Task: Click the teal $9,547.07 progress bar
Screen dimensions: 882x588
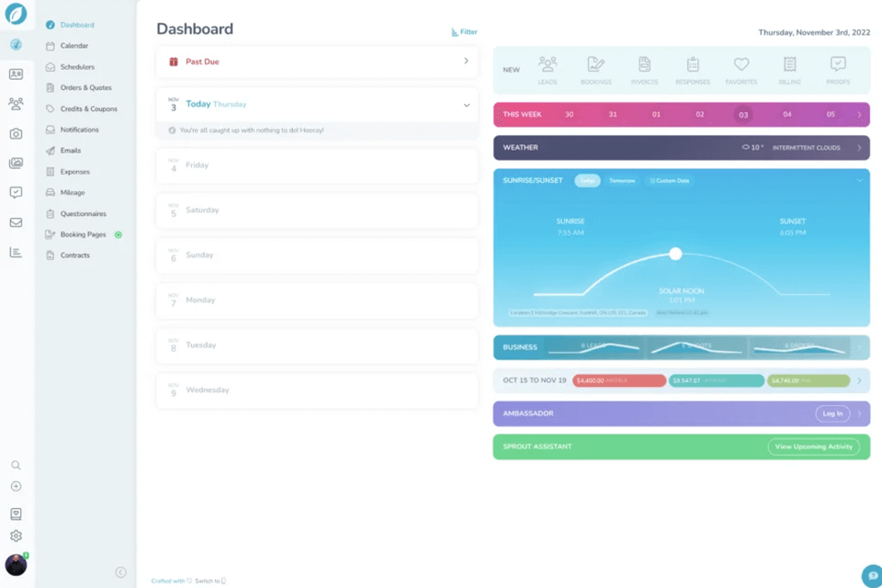Action: [x=717, y=380]
